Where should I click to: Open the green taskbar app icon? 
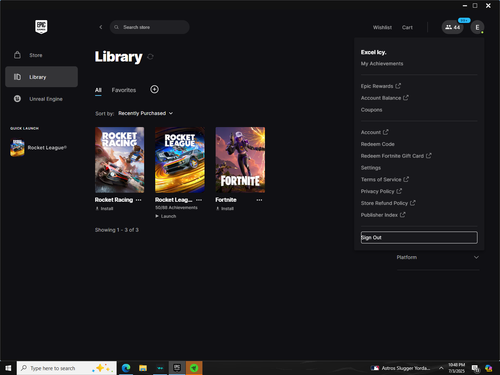click(194, 368)
